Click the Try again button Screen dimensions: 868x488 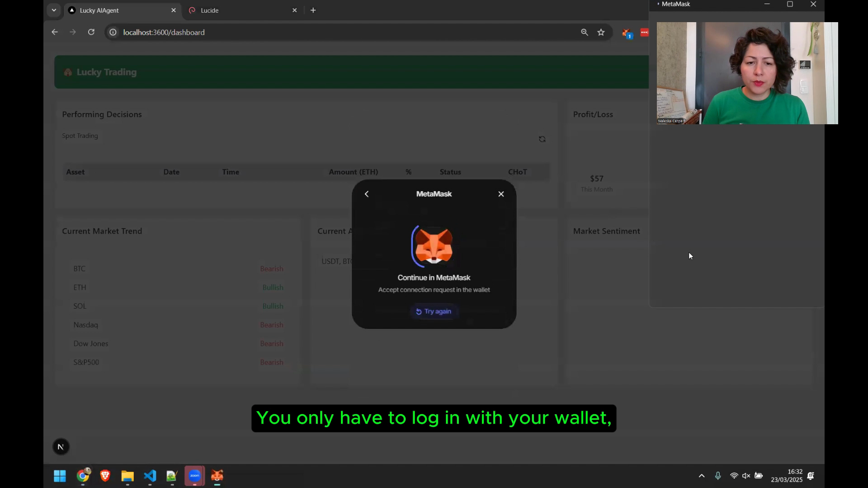pyautogui.click(x=434, y=311)
